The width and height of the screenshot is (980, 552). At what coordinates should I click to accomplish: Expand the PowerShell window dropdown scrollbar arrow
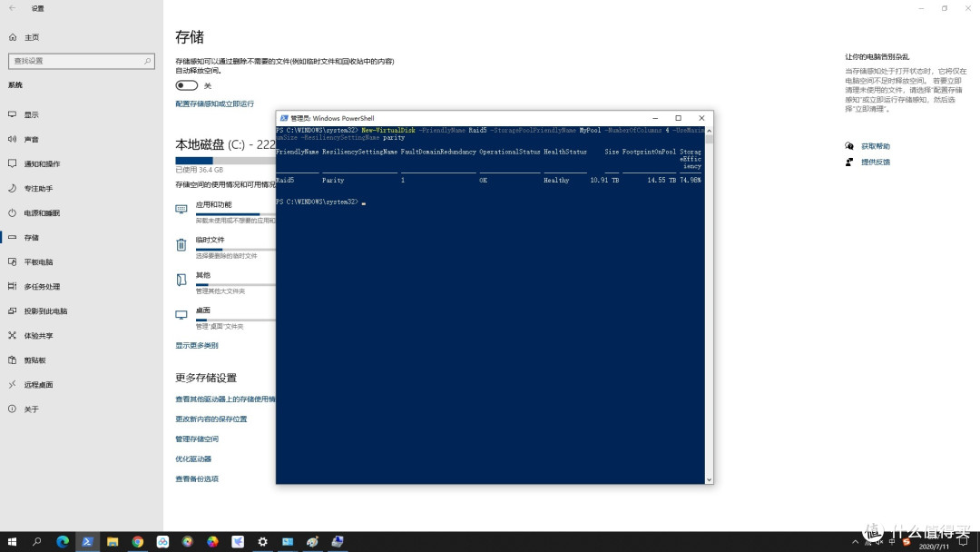[x=710, y=479]
